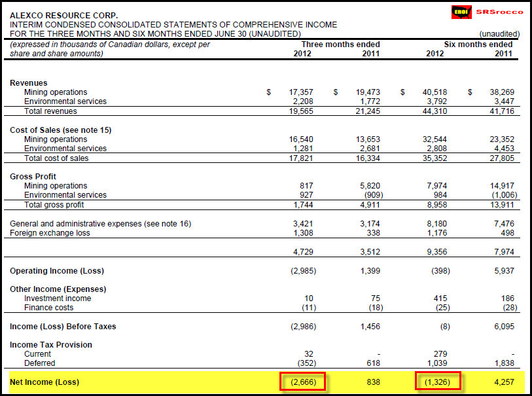Click Total cost of sales label
The height and width of the screenshot is (396, 532).
tap(56, 158)
